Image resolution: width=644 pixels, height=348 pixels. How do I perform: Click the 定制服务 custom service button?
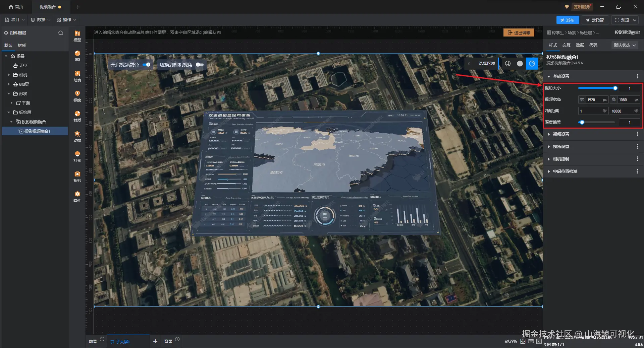581,7
